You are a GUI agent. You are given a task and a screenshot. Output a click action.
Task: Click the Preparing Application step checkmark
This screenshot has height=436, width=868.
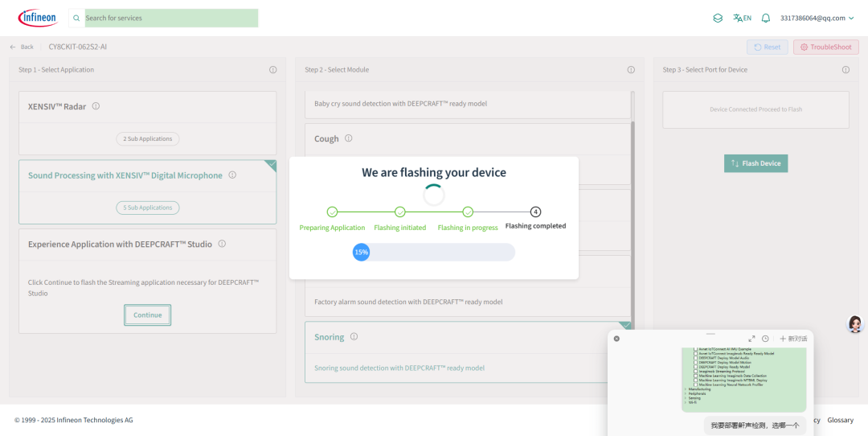tap(332, 212)
